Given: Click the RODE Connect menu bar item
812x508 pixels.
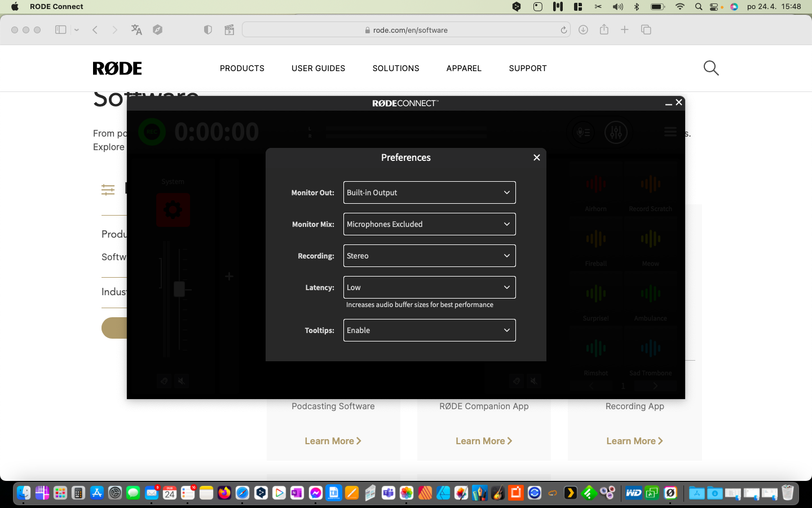Looking at the screenshot, I should tap(56, 7).
